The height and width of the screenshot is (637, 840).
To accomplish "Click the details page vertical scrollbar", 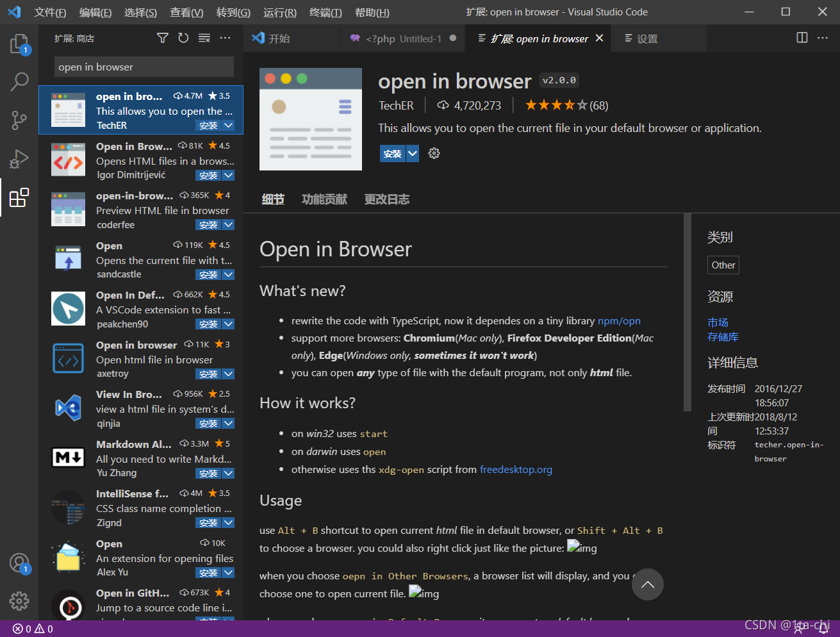I will click(688, 312).
